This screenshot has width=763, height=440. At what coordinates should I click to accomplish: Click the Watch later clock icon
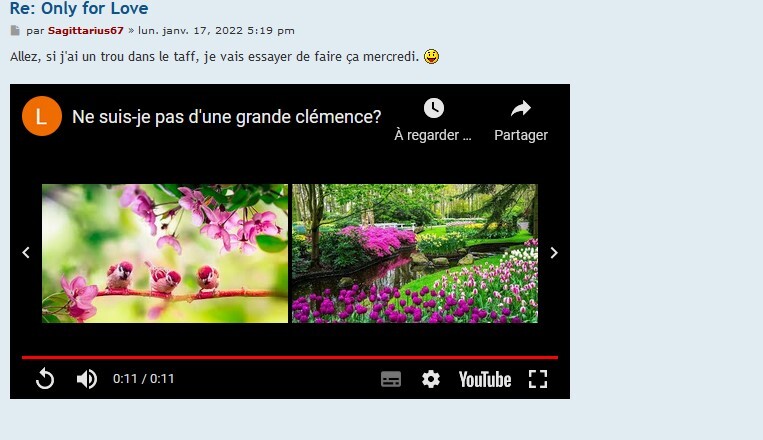tap(434, 108)
